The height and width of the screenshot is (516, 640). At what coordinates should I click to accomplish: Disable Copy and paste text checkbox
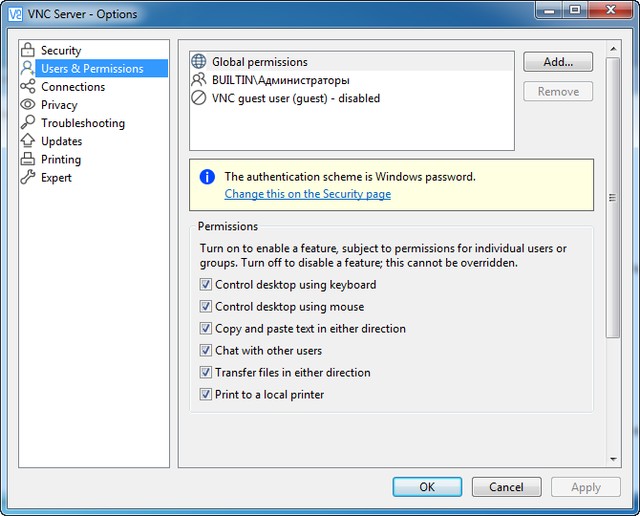coord(206,328)
